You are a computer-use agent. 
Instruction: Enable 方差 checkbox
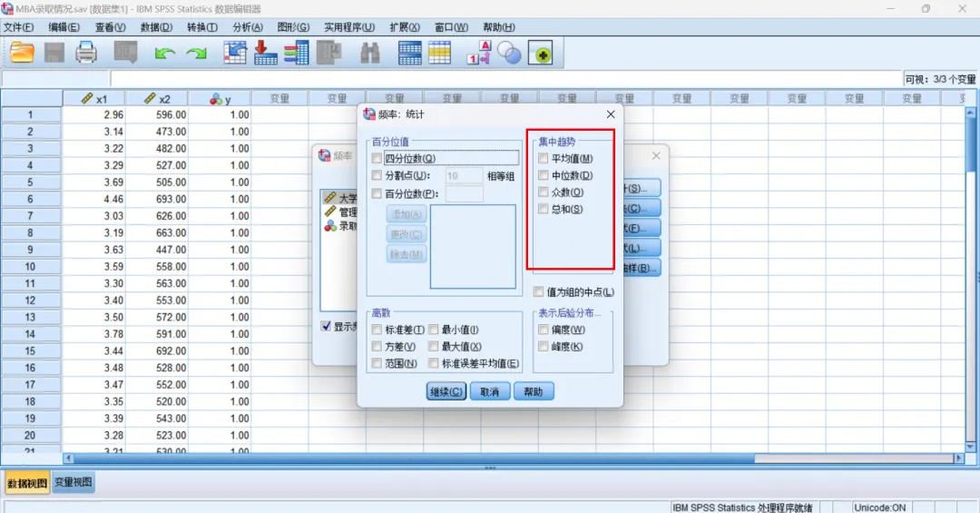[x=377, y=346]
